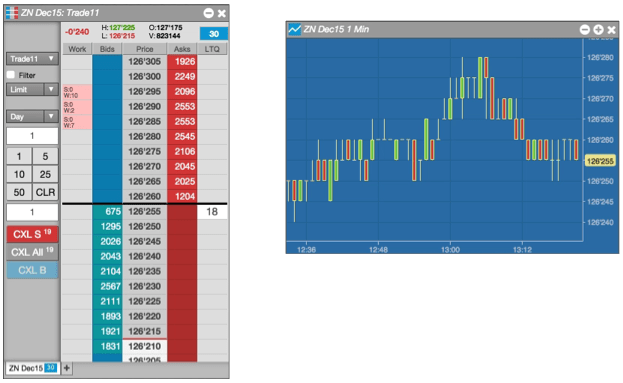Click the CXL B cancel buys button
This screenshot has width=623, height=383.
tap(32, 270)
